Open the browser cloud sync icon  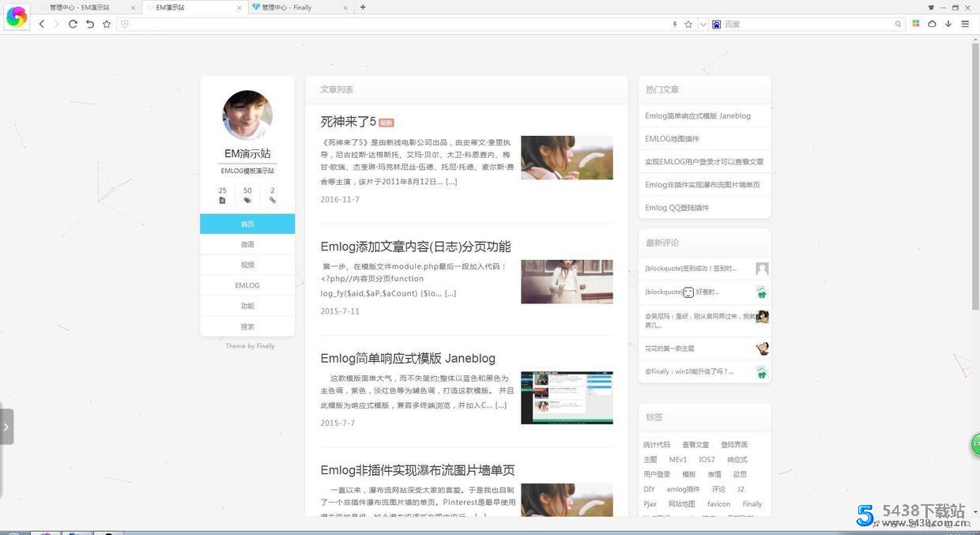[933, 24]
